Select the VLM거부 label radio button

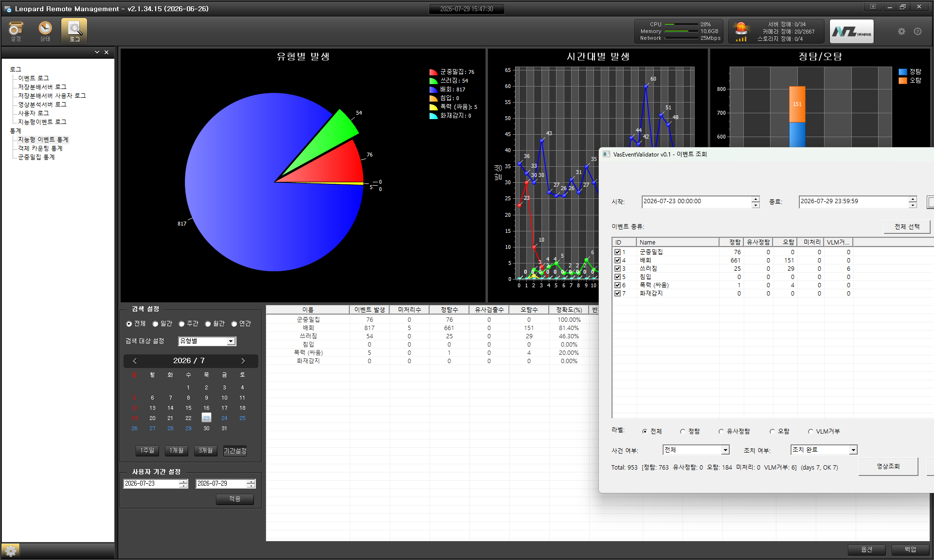(x=810, y=432)
